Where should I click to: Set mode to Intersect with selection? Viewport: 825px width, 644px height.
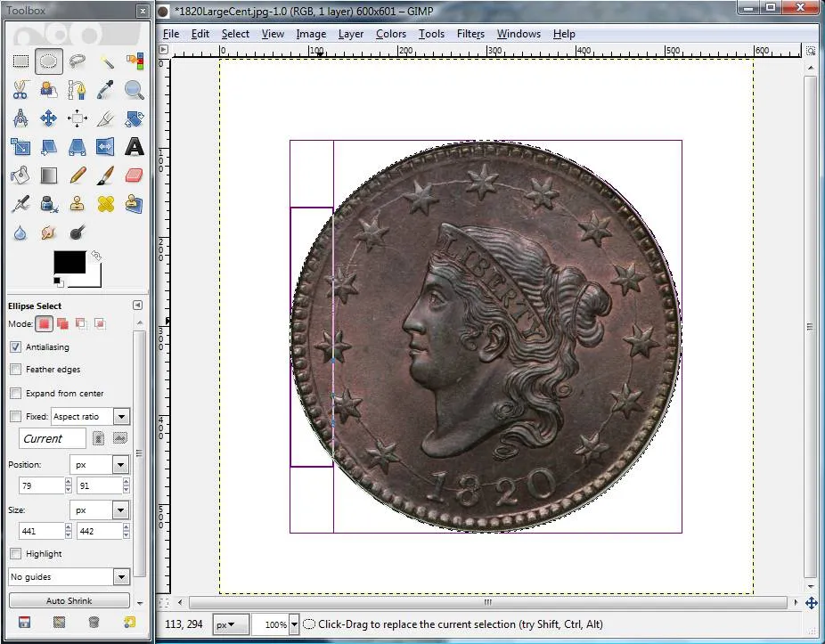pyautogui.click(x=100, y=323)
